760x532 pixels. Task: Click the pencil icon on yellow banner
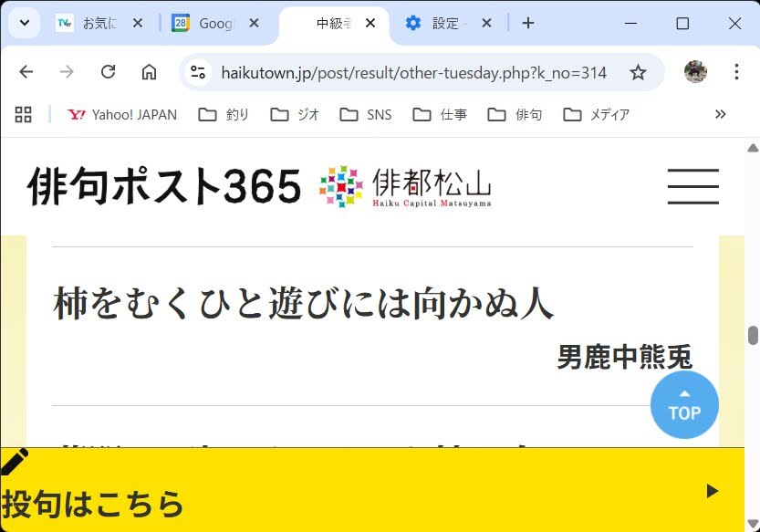[14, 462]
